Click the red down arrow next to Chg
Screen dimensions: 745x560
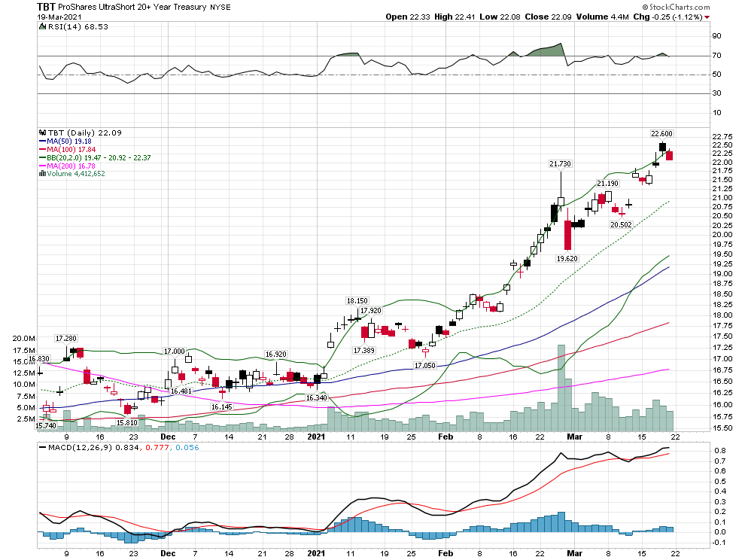(x=707, y=17)
